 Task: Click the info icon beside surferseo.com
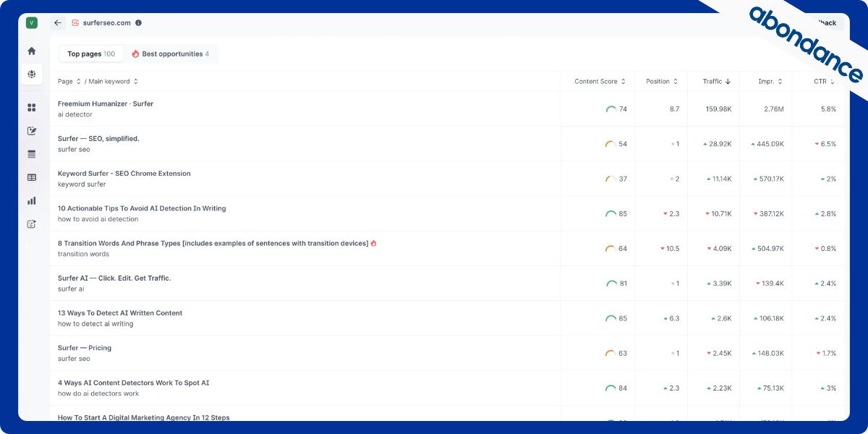point(138,22)
